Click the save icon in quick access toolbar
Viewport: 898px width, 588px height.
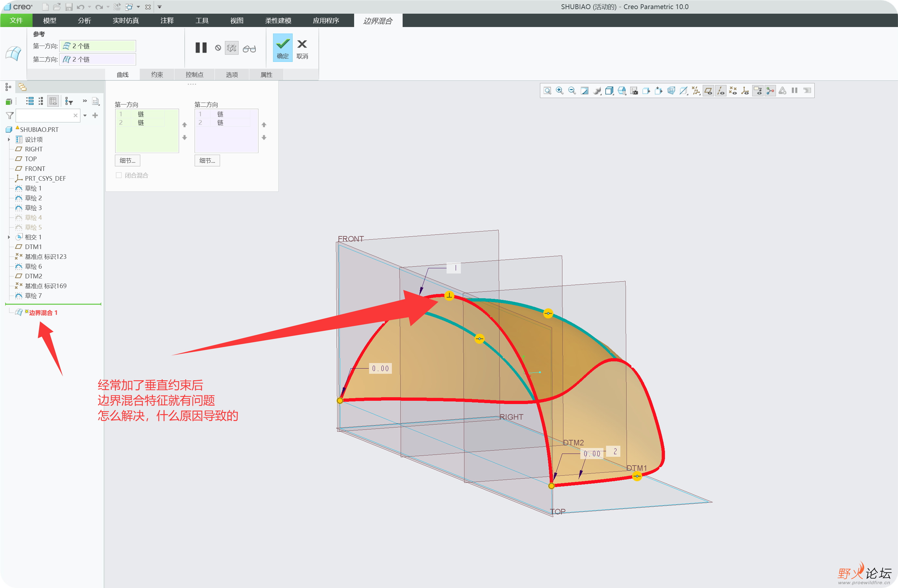click(x=69, y=7)
